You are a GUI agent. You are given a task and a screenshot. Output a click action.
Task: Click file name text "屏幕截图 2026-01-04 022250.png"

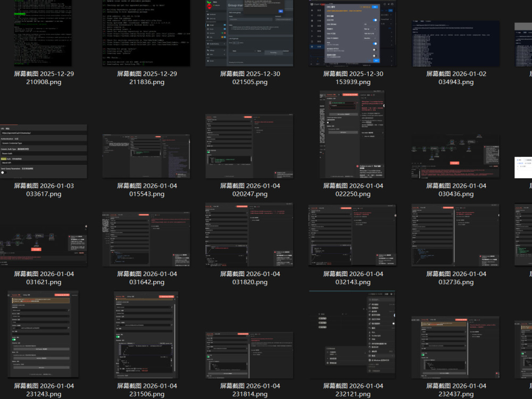click(x=353, y=190)
